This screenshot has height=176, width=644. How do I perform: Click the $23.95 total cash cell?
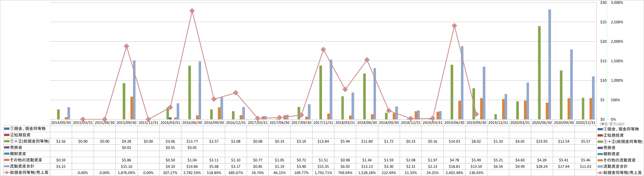click(x=542, y=141)
